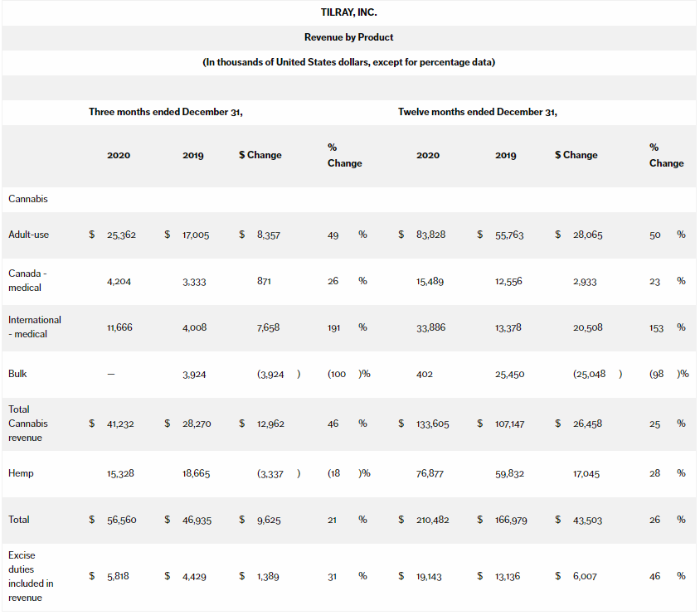Click Excise duties quarterly value 5,818
Image resolution: width=700 pixels, height=615 pixels.
[118, 576]
